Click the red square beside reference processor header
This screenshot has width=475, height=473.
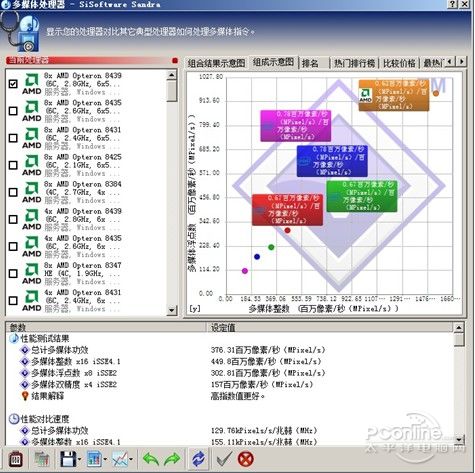(x=175, y=61)
